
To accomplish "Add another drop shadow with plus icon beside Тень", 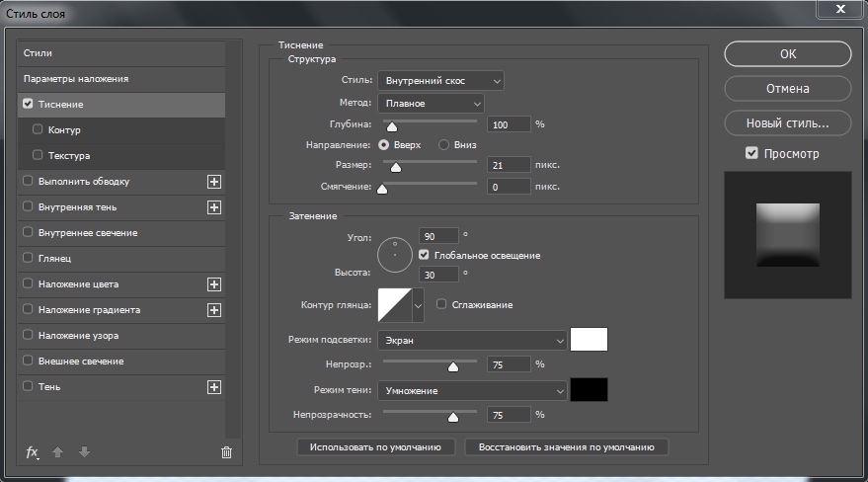I will 214,387.
